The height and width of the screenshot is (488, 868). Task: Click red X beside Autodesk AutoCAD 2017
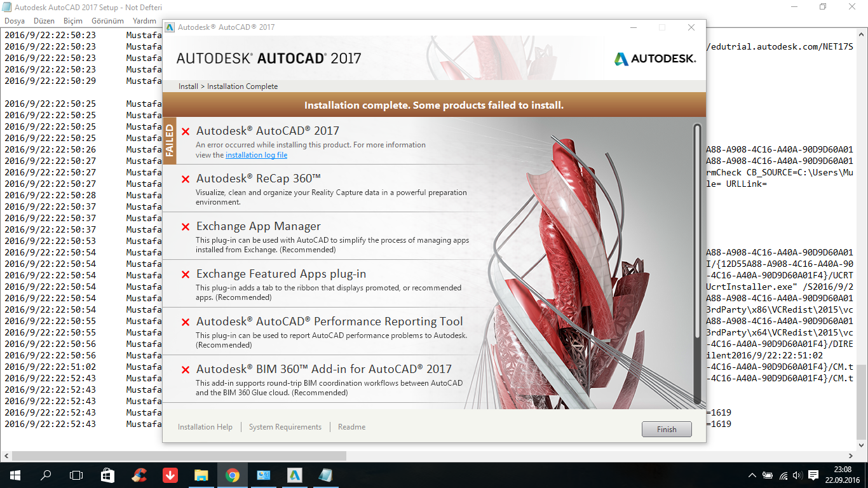coord(186,132)
